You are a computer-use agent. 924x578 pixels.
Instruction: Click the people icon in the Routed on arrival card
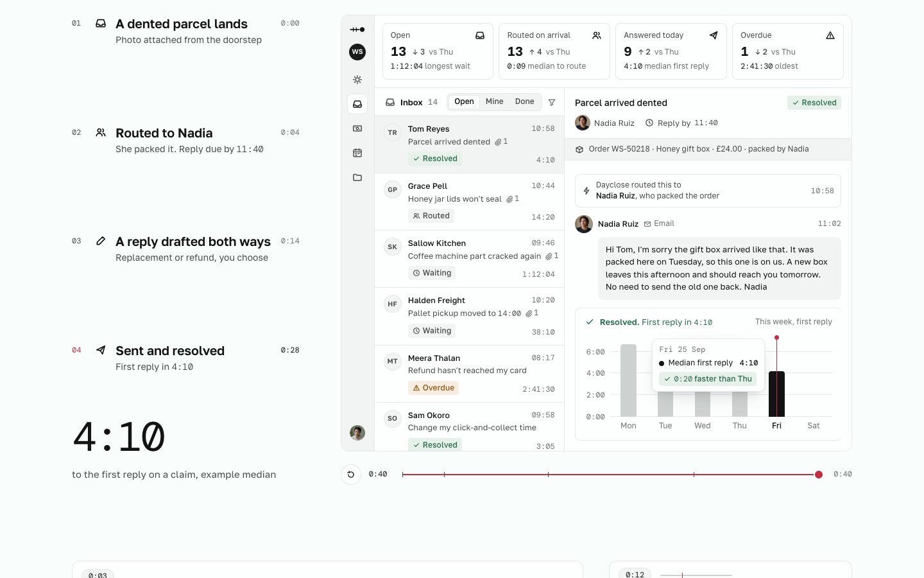[597, 35]
